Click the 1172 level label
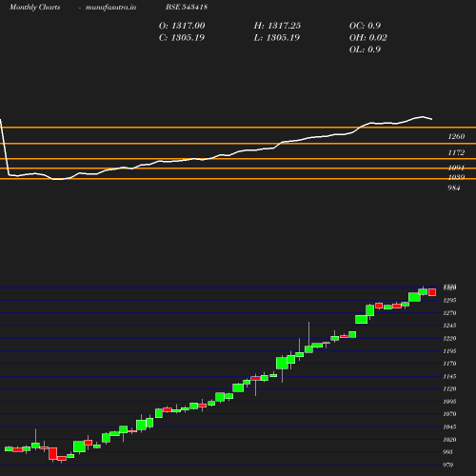The width and height of the screenshot is (476, 476). (456, 152)
